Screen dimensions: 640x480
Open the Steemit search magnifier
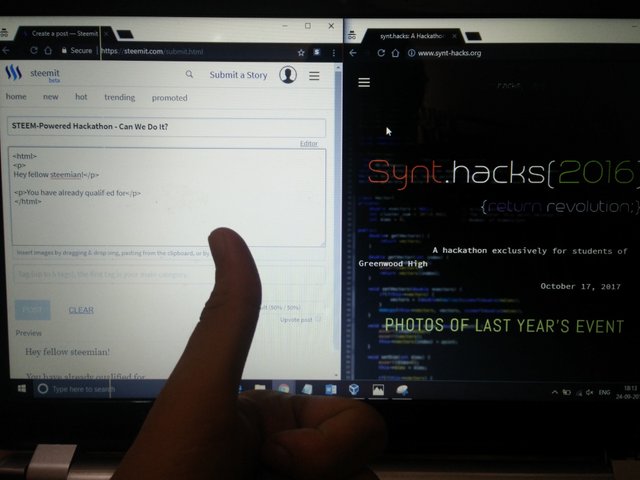click(x=189, y=74)
